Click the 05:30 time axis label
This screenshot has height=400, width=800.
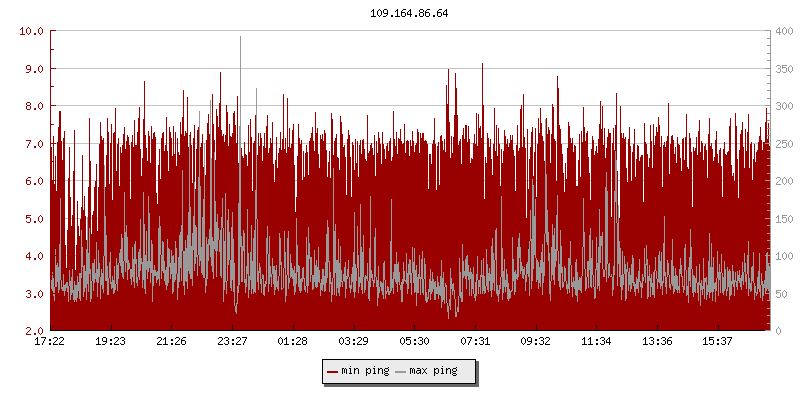(x=414, y=341)
